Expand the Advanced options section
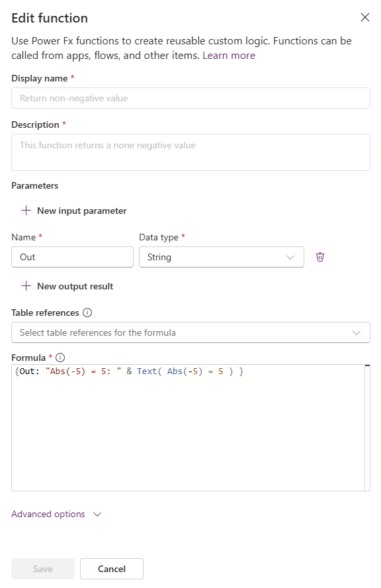This screenshot has height=588, width=381. 56,514
